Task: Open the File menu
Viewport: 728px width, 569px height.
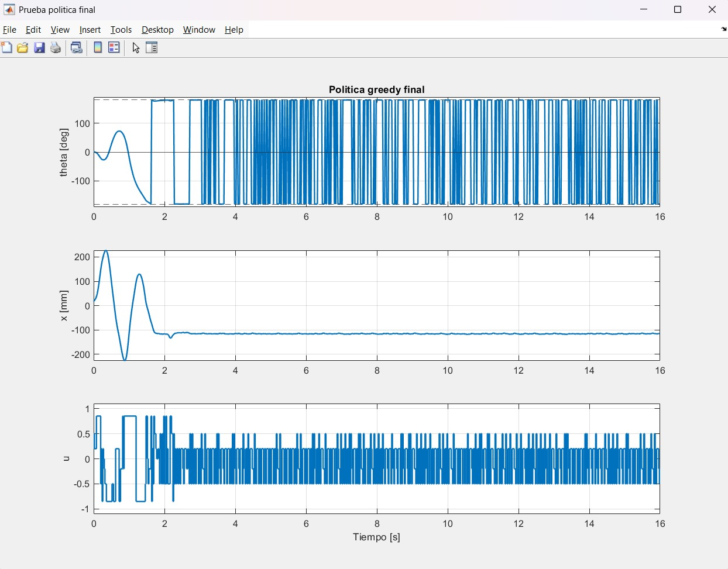Action: 10,30
